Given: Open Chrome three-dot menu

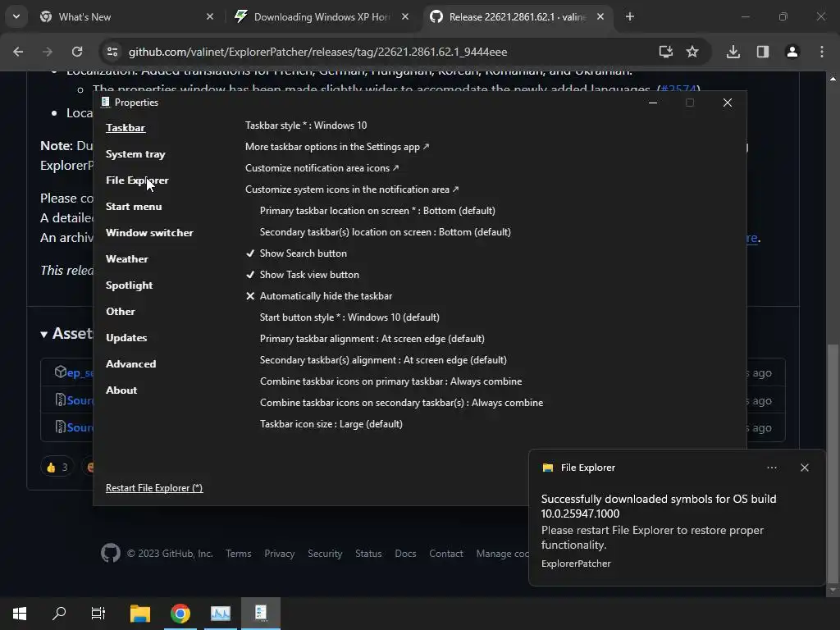Looking at the screenshot, I should (822, 52).
